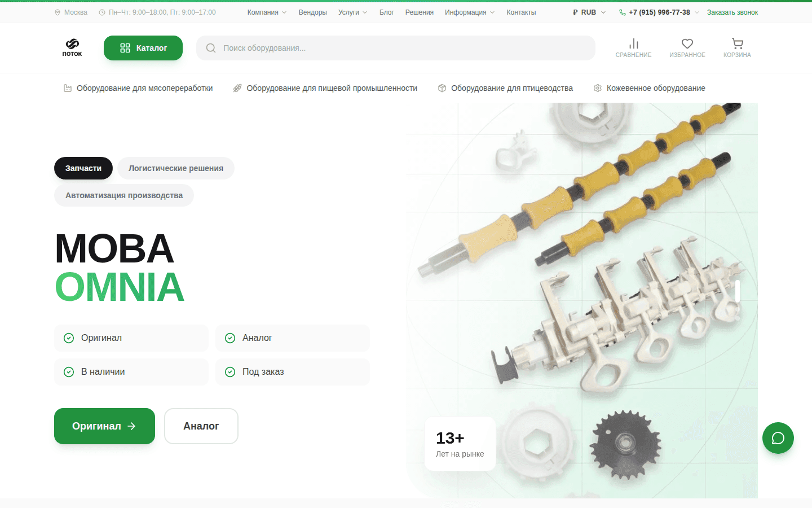The image size is (812, 508).
Task: Open the Решения menu item
Action: coord(419,12)
